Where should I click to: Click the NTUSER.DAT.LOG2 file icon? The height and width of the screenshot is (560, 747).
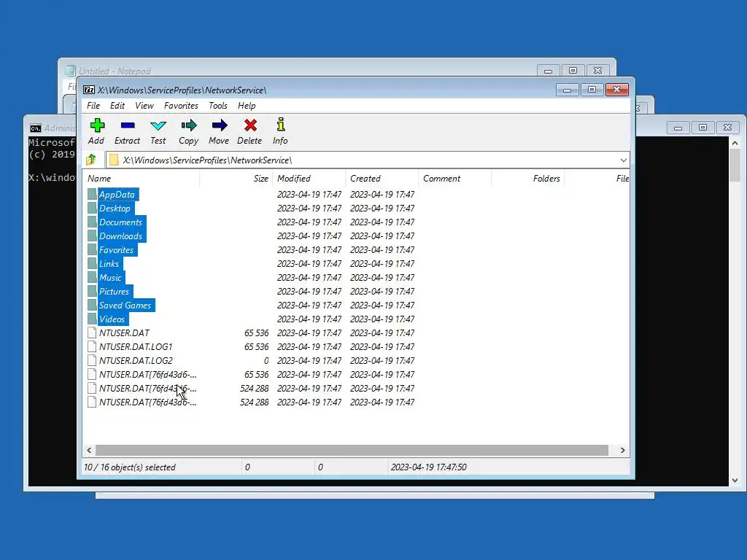point(92,360)
